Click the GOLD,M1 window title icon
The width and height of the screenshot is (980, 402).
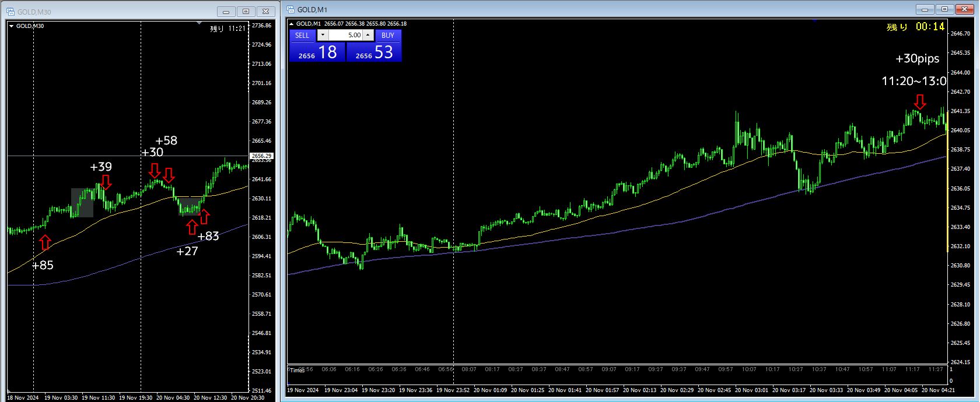290,9
